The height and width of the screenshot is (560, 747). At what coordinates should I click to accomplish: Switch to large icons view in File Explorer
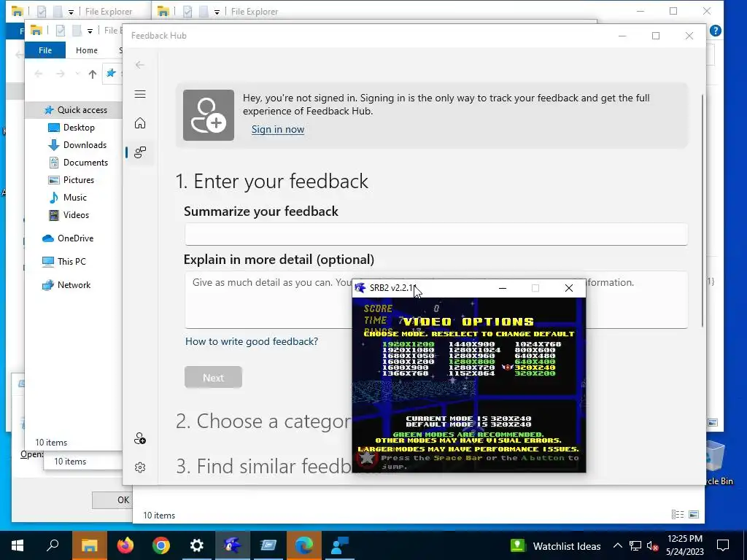pos(694,515)
